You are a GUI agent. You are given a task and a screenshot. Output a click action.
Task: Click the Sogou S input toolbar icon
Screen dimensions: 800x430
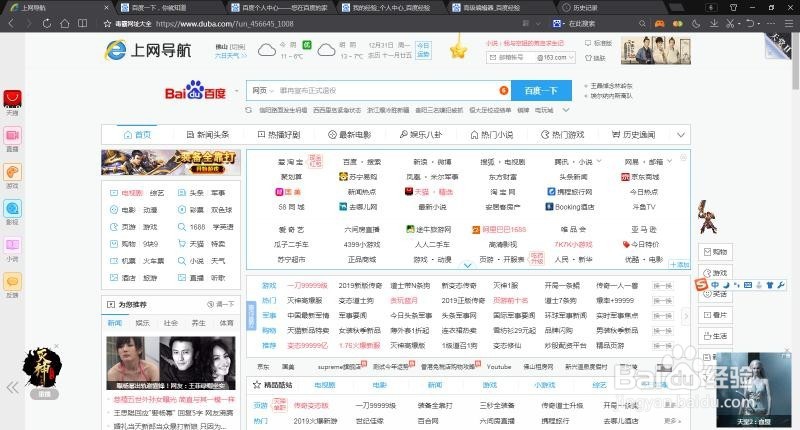coord(702,285)
